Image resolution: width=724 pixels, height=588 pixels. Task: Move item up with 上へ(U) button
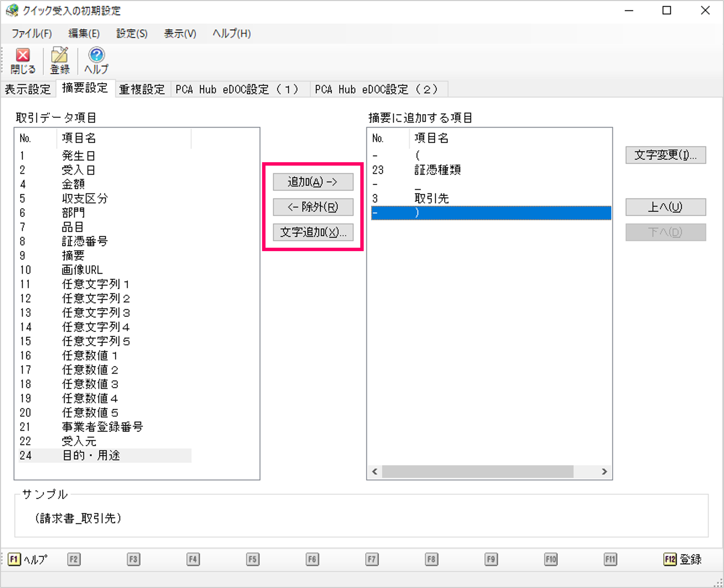[x=665, y=207]
